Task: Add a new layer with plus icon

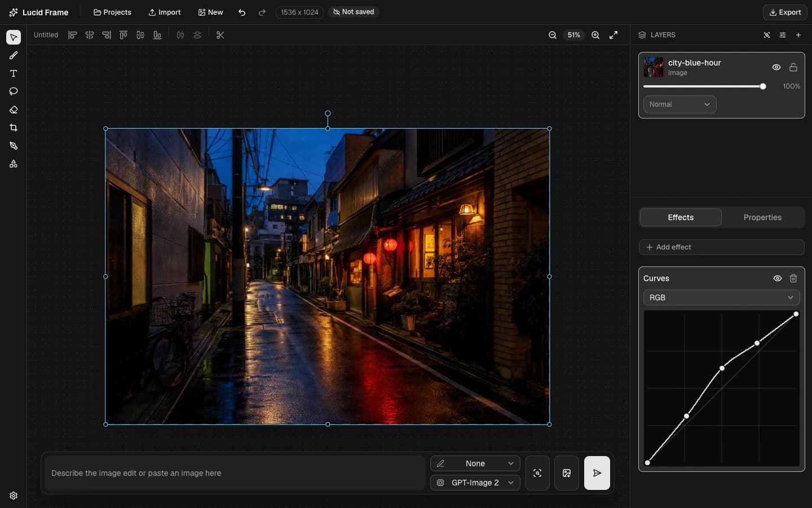Action: 798,35
